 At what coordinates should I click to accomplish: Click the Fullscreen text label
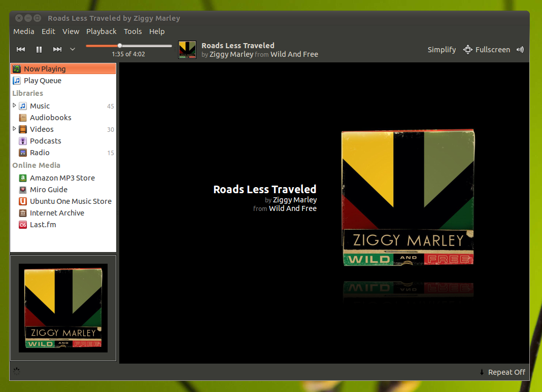coord(493,50)
